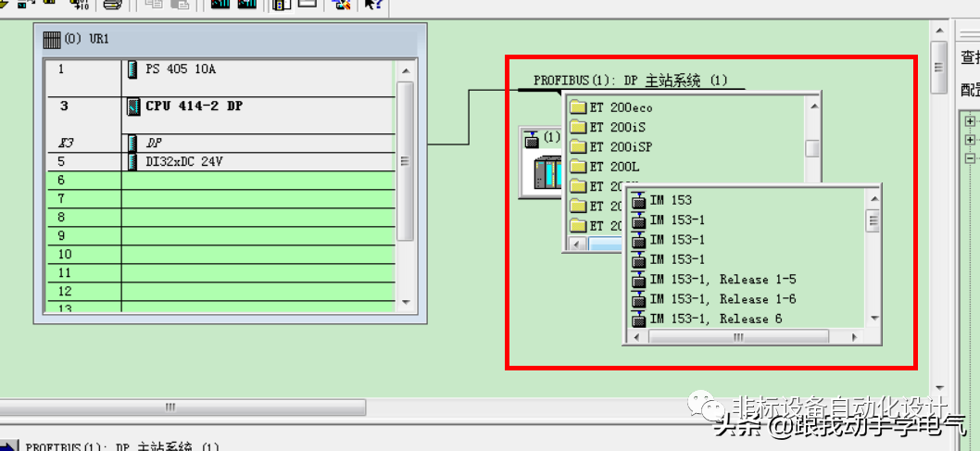980x451 pixels.
Task: Open the ET 200iSP folder
Action: pos(611,147)
